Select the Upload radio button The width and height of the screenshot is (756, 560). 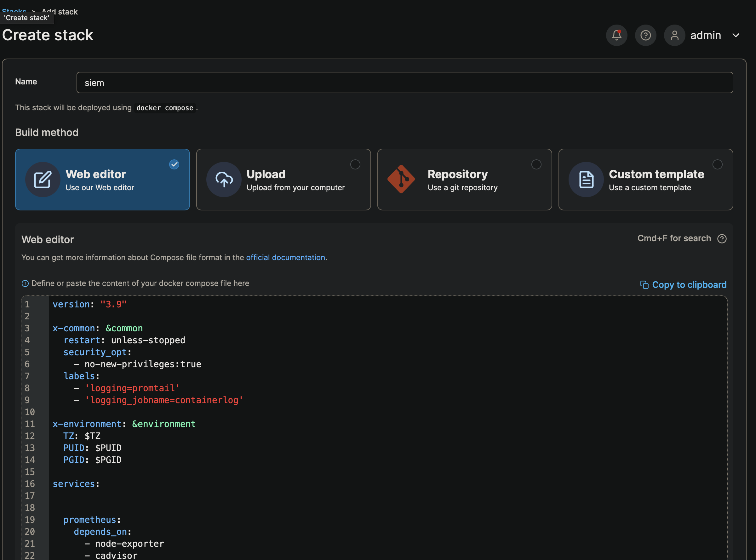[355, 164]
